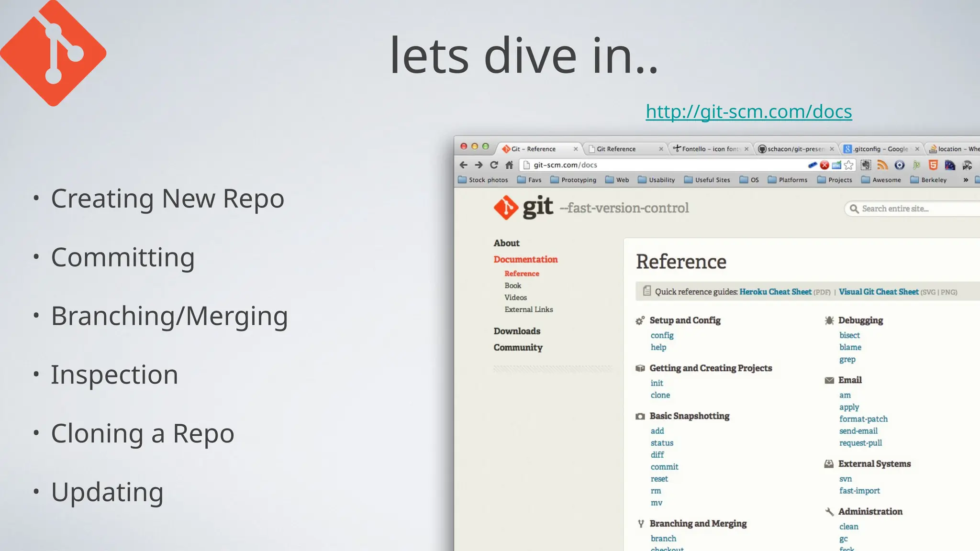Click the git logo on the website header

(x=523, y=208)
